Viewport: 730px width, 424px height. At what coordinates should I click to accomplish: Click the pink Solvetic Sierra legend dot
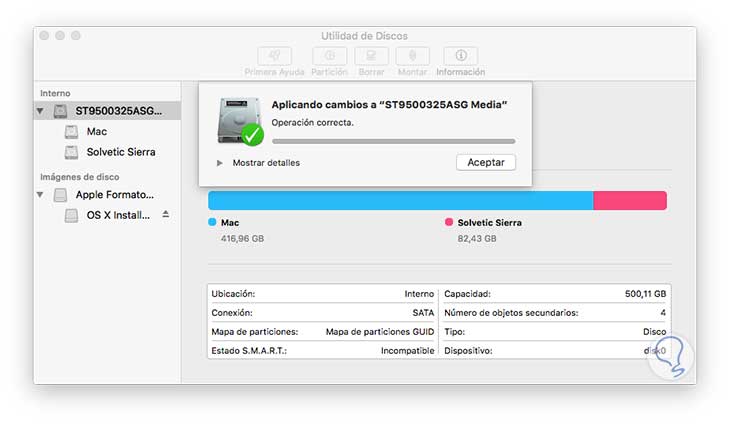click(449, 222)
